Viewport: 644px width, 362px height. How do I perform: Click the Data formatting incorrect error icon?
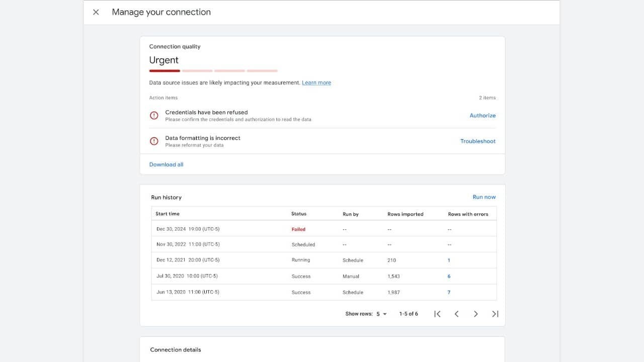154,141
